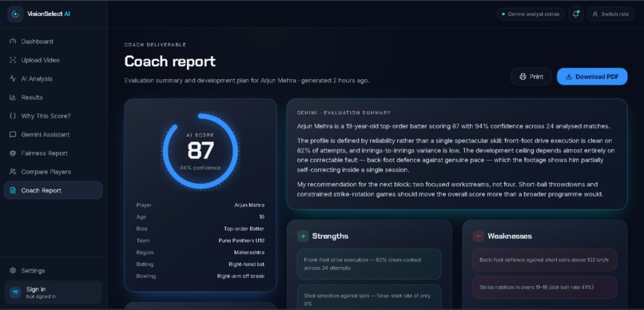Click the VisionSelect AI logo icon
This screenshot has height=310, width=644.
point(15,14)
